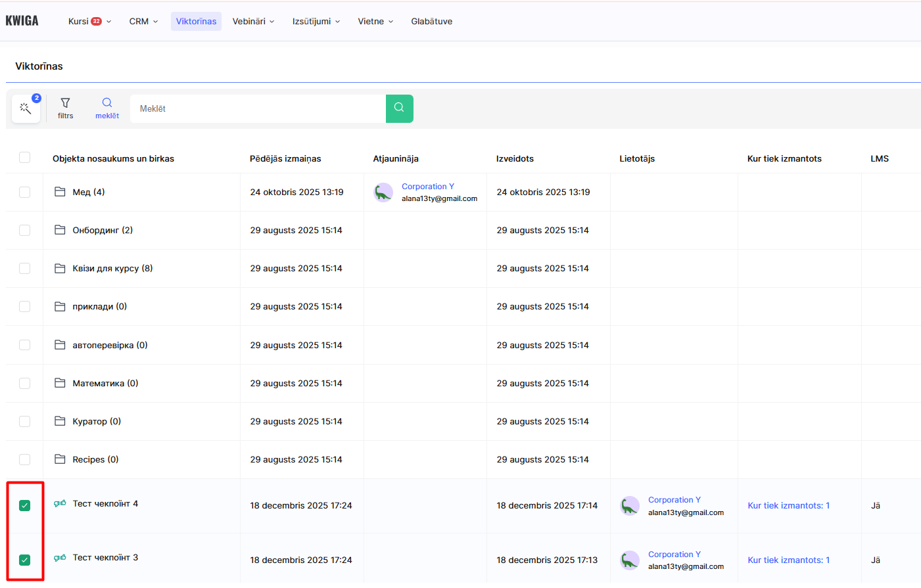Open the Квізи для курсу folder
This screenshot has height=588, width=921.
[x=112, y=268]
